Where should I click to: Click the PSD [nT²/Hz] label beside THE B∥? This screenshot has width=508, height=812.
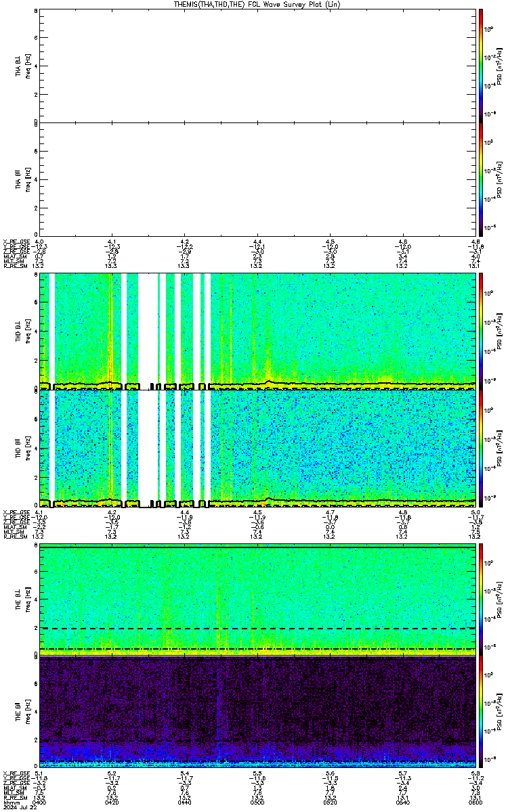click(500, 711)
